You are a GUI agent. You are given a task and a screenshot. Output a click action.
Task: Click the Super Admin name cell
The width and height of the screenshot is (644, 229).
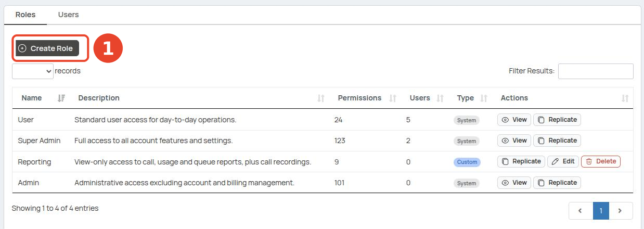39,141
